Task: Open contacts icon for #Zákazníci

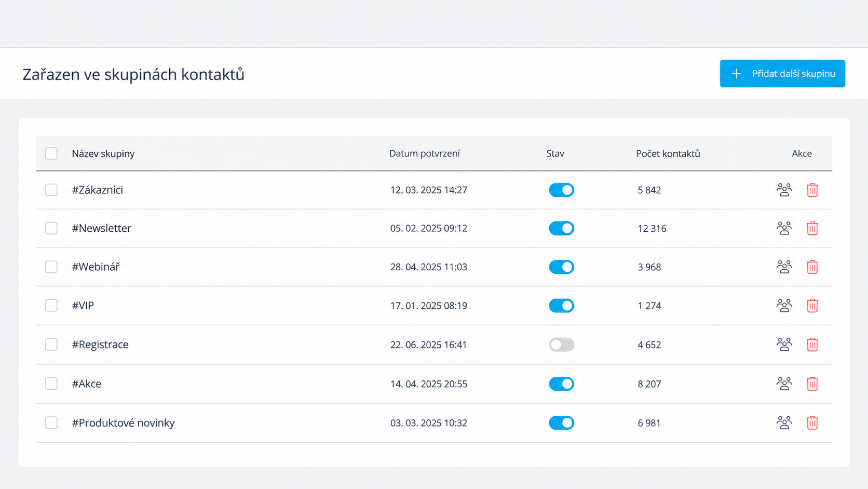Action: [x=784, y=190]
